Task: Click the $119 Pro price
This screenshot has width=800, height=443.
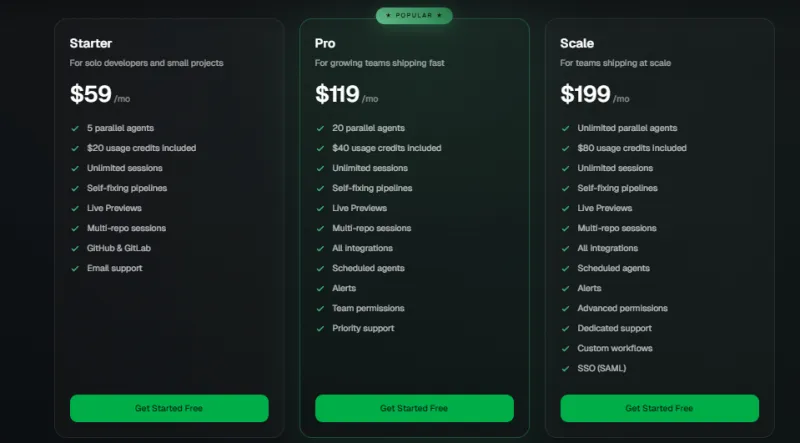Action: click(337, 95)
